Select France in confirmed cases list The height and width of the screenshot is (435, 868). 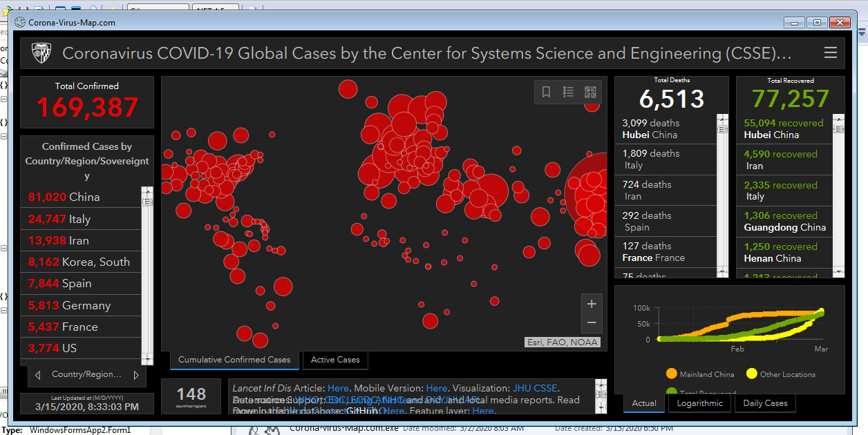tap(81, 327)
